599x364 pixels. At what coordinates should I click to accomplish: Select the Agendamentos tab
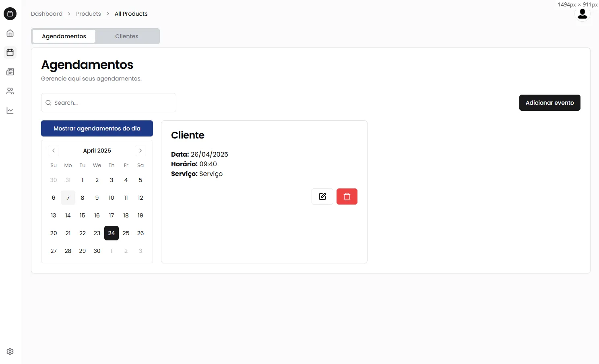click(x=64, y=36)
